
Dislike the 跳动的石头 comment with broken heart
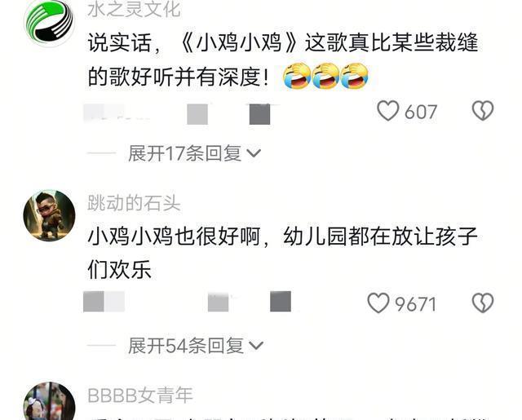click(483, 303)
